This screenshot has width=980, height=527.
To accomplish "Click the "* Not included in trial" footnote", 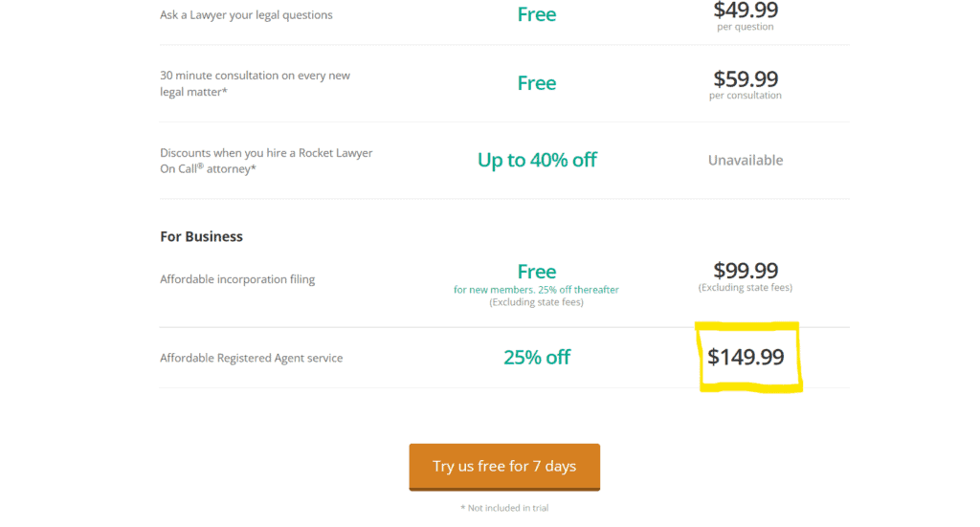I will (x=504, y=508).
